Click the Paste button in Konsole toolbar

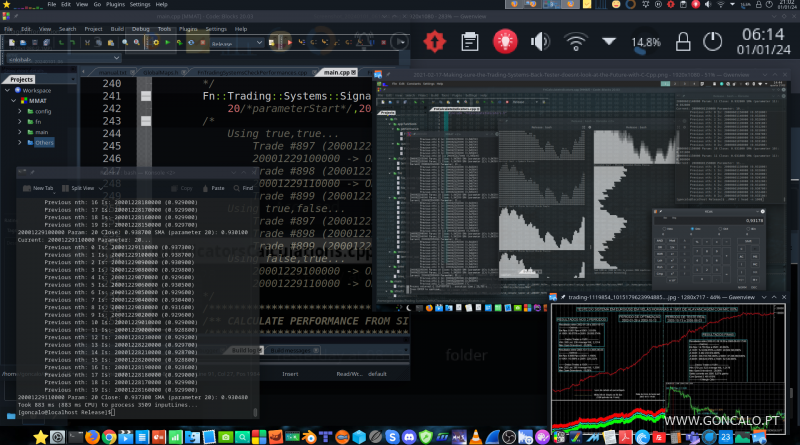(215, 187)
